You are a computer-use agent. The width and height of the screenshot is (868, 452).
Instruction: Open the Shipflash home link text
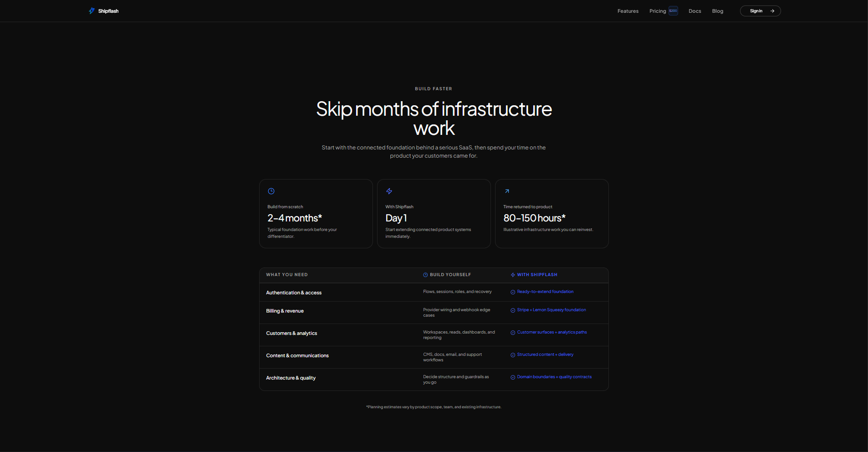click(108, 11)
